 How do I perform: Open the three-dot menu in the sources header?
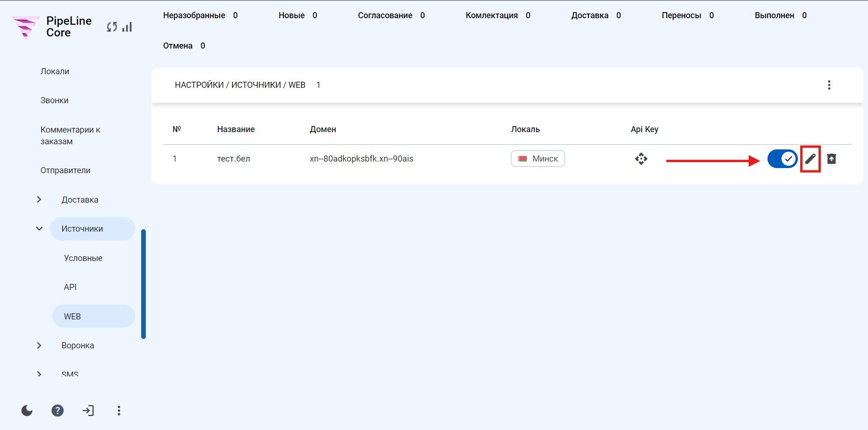coord(829,85)
